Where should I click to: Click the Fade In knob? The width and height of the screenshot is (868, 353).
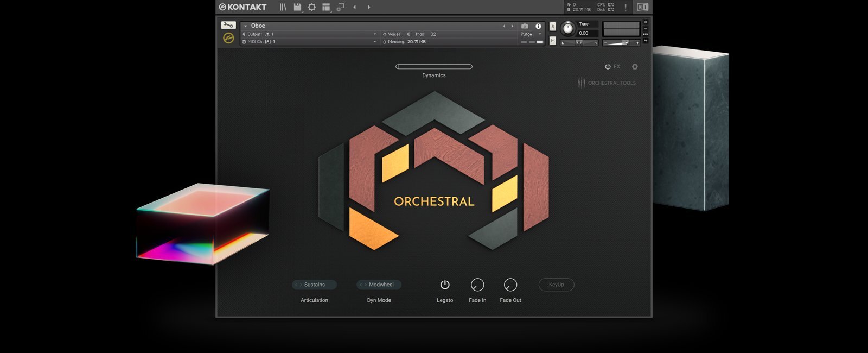point(477,285)
